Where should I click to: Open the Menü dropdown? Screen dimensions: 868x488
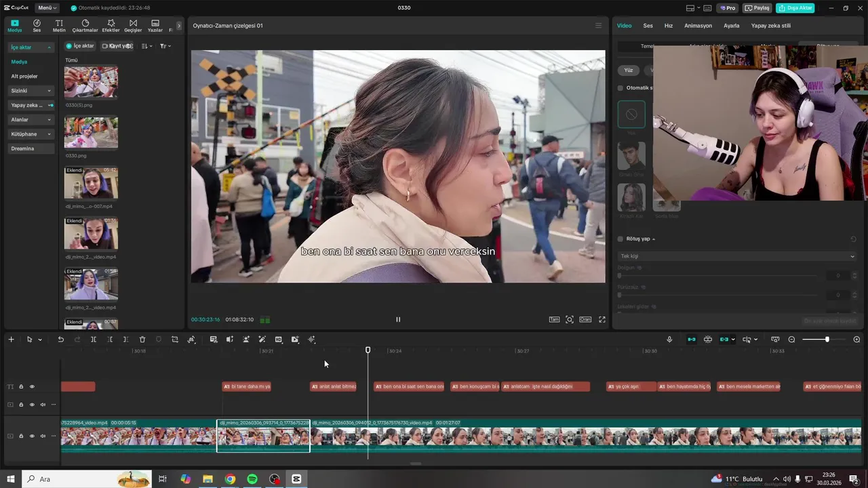coord(47,7)
